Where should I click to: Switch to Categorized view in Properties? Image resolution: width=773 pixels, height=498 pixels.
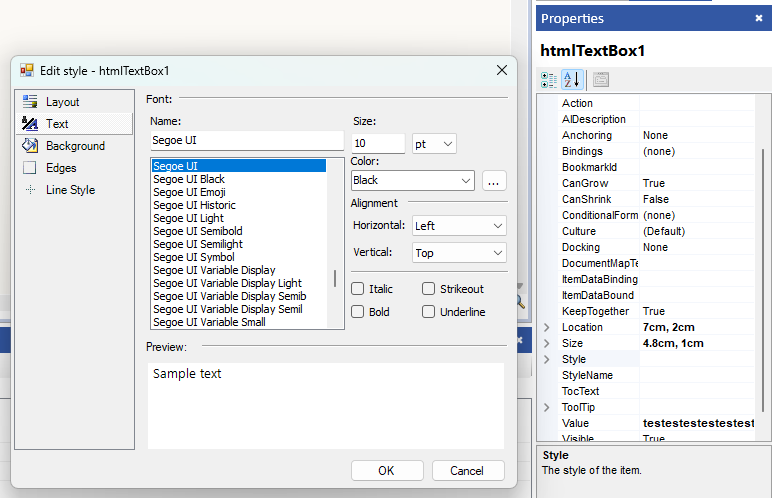pyautogui.click(x=549, y=80)
